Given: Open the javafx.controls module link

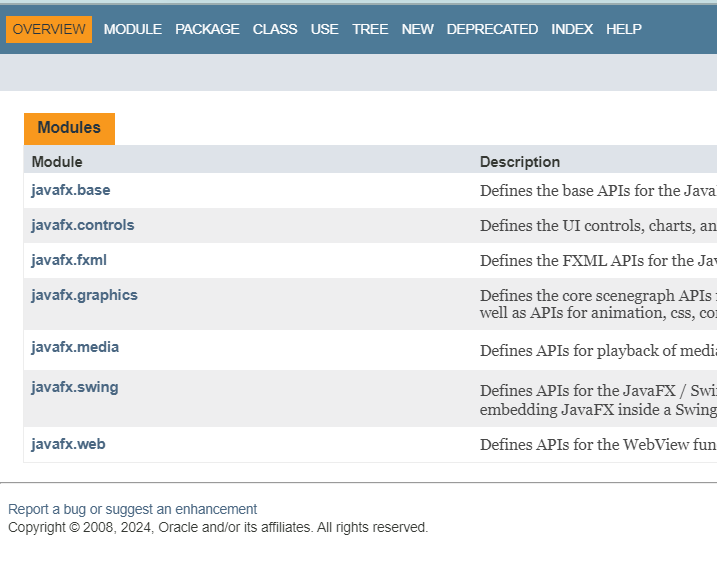Looking at the screenshot, I should pyautogui.click(x=83, y=225).
